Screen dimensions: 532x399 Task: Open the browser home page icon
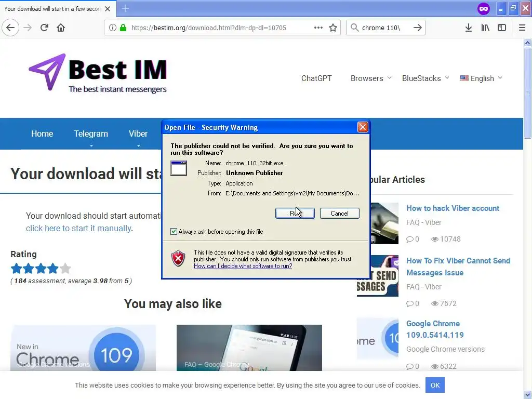(x=61, y=28)
